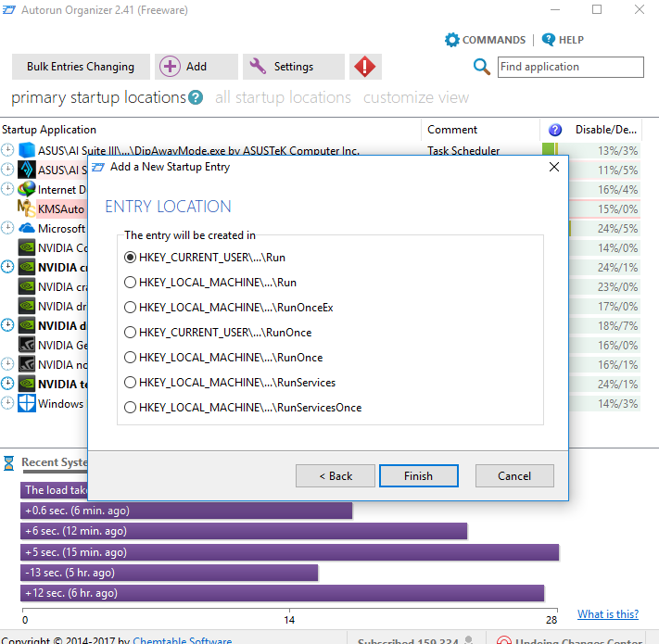Click NVIDIA no entry icon

click(x=27, y=364)
